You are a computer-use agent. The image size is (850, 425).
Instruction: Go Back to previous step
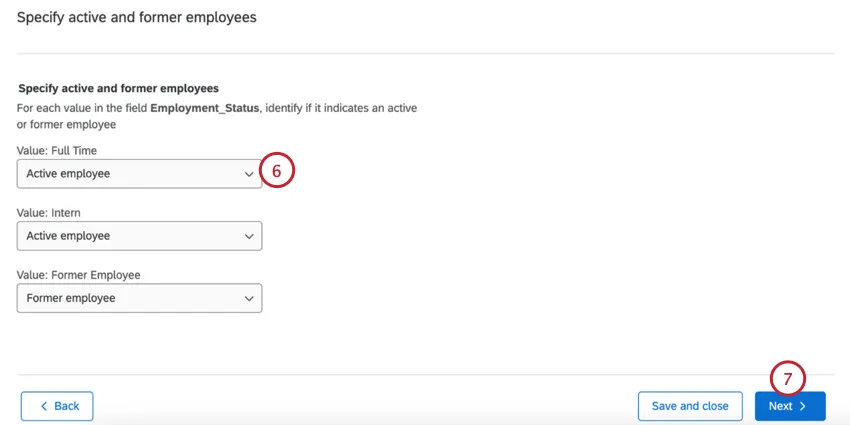point(57,406)
